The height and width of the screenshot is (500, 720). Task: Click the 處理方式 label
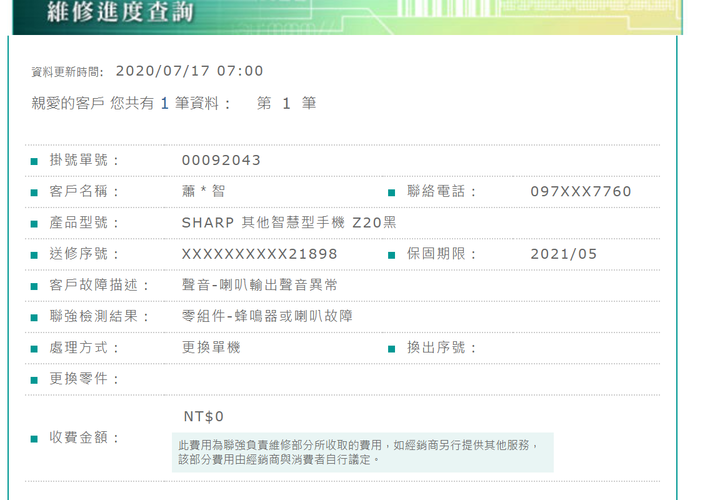(x=84, y=348)
